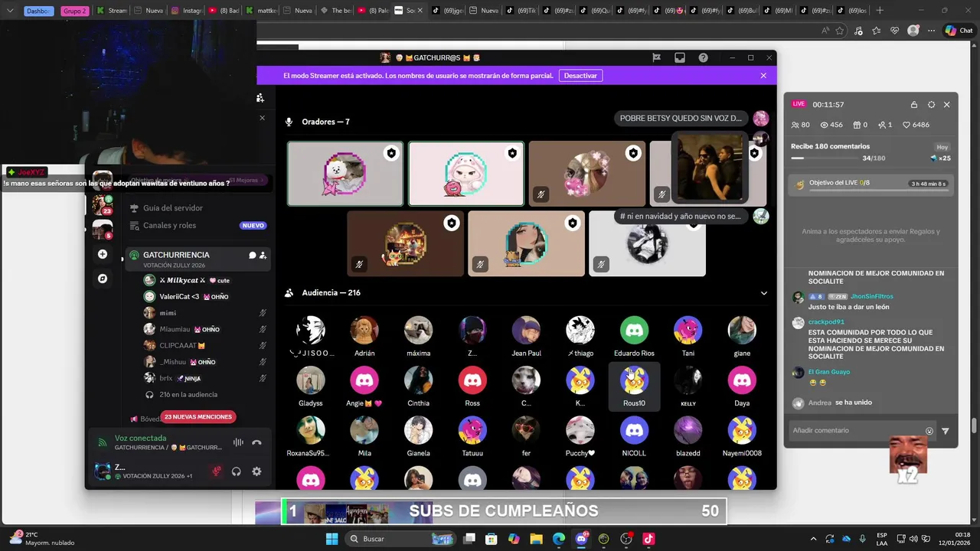Screen dimensions: 980x551
Task: Click JhonSinFiltros username in live chat
Action: coord(872,296)
